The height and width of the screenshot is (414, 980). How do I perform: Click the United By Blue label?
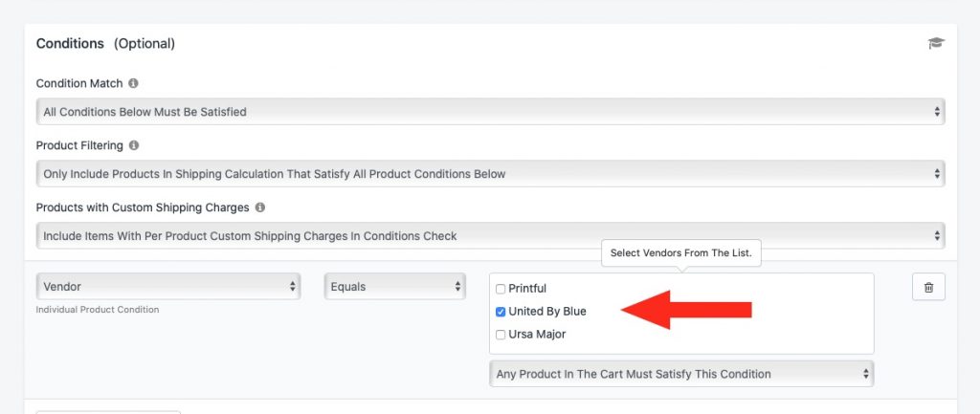[547, 311]
